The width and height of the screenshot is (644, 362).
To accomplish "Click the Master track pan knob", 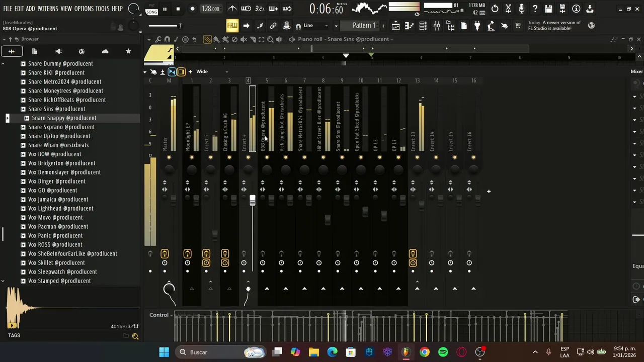I will tap(169, 170).
